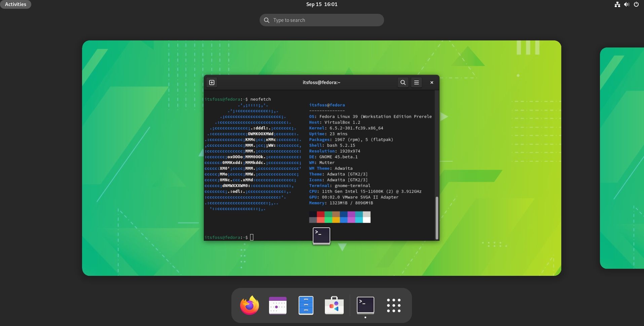Click the power icon in the top bar
644x326 pixels.
(636, 4)
